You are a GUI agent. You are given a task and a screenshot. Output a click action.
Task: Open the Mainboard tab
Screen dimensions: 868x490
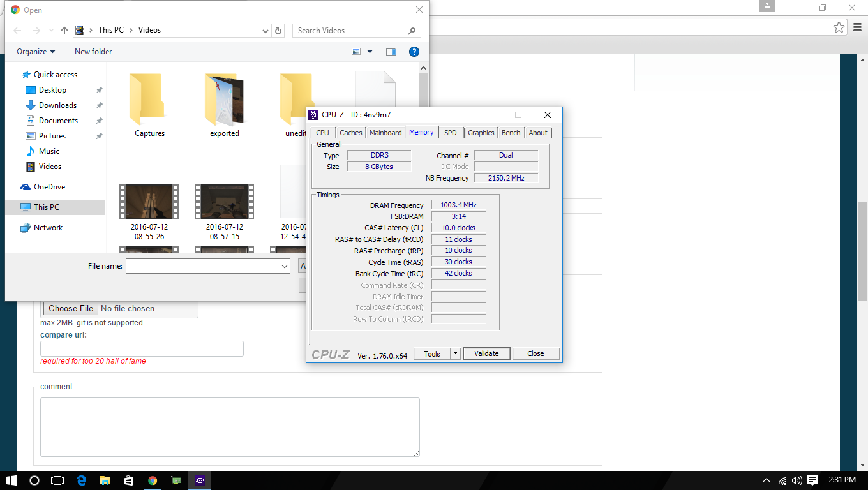coord(385,133)
